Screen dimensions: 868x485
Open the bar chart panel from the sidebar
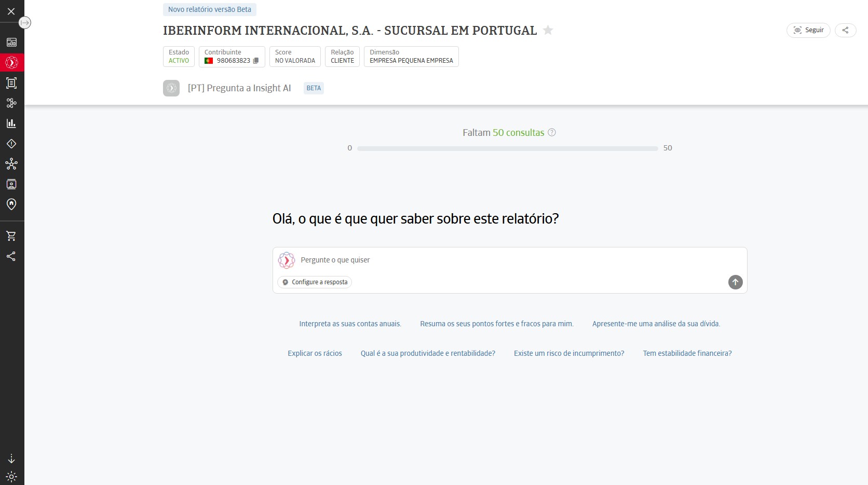[x=11, y=123]
